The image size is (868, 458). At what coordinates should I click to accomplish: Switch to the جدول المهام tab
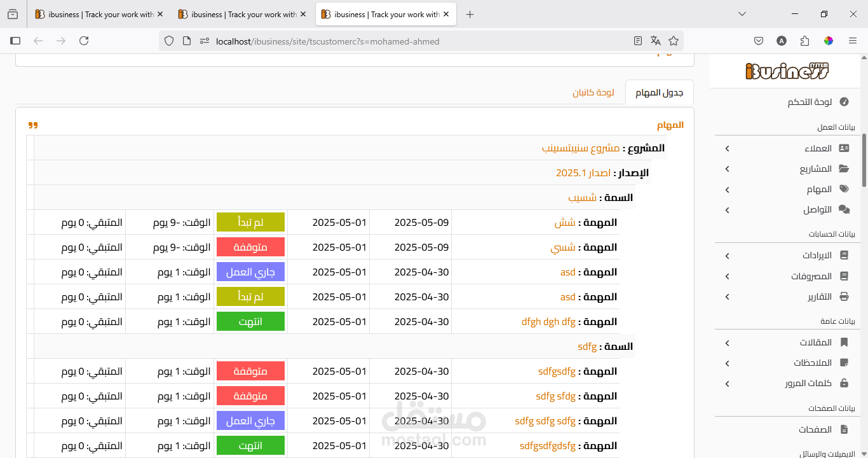pyautogui.click(x=659, y=93)
